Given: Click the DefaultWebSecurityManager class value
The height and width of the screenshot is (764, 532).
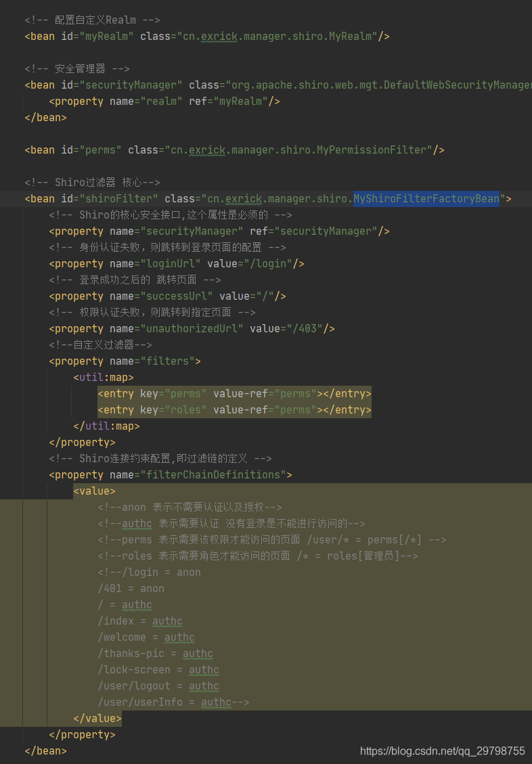Looking at the screenshot, I should (x=382, y=85).
